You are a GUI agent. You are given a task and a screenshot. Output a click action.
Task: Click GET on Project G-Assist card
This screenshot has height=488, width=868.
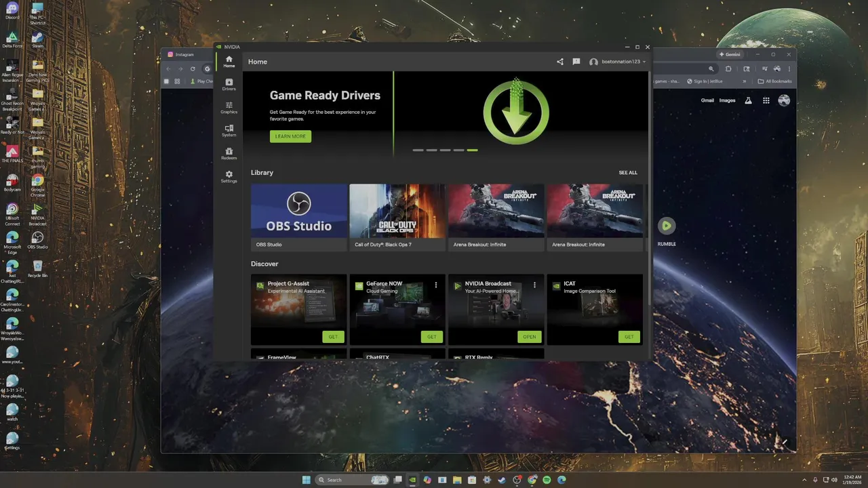[x=333, y=337]
